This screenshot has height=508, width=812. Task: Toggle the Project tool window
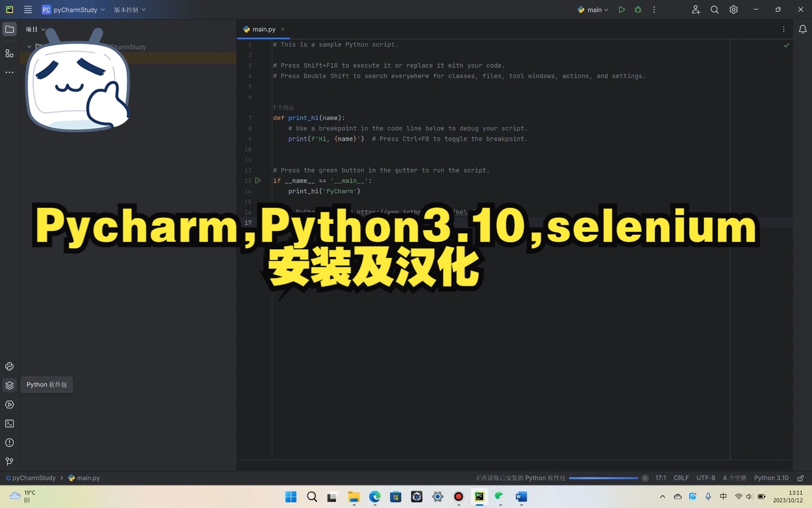point(9,29)
